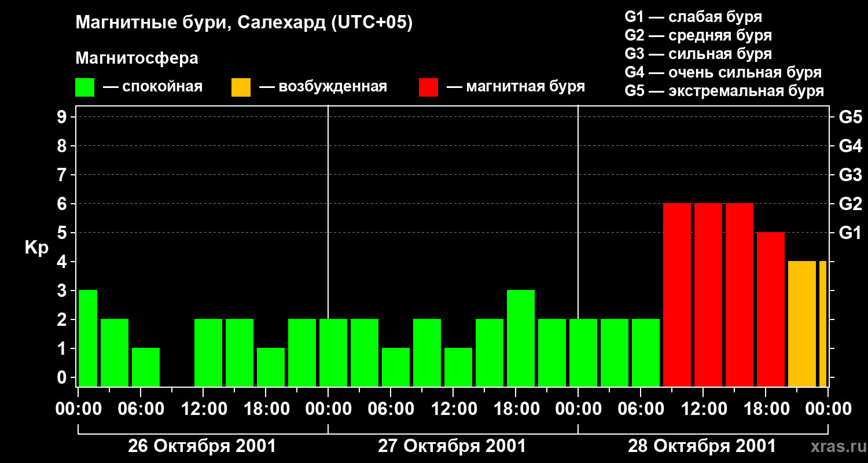Click the 'G1 — слабая буря' description line
The height and width of the screenshot is (463, 868).
coord(693,17)
